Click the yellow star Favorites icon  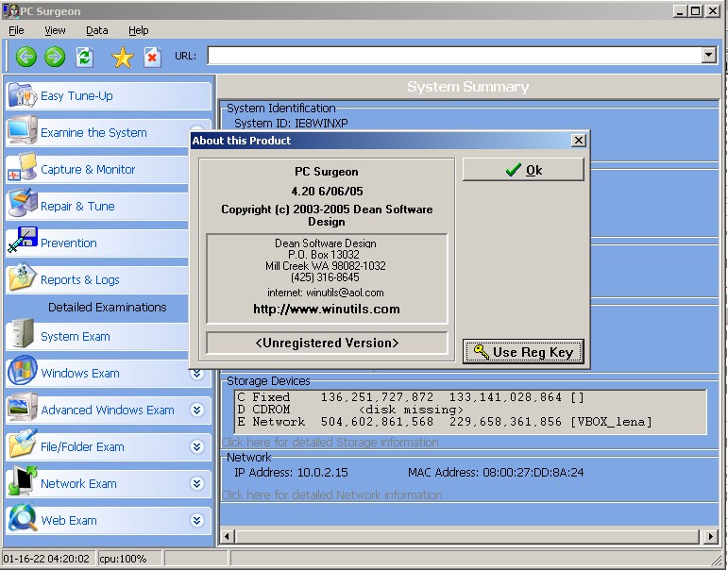(123, 57)
